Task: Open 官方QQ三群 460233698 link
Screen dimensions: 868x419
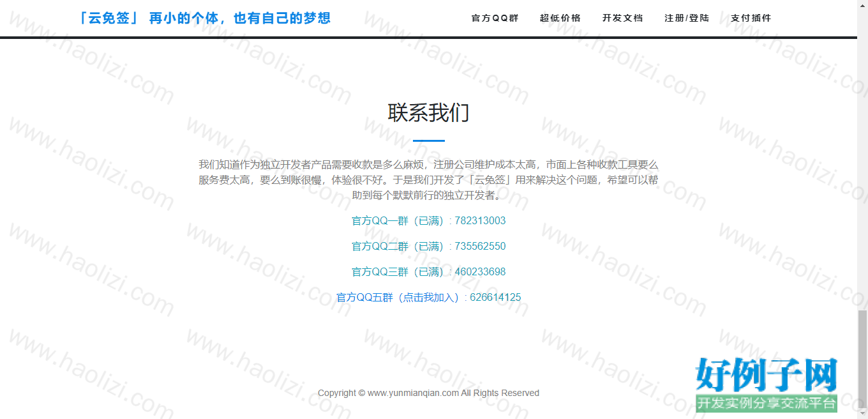Action: point(429,272)
